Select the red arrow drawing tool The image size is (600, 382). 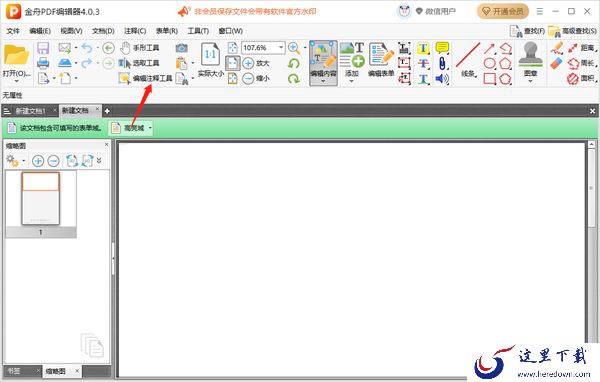[x=489, y=48]
